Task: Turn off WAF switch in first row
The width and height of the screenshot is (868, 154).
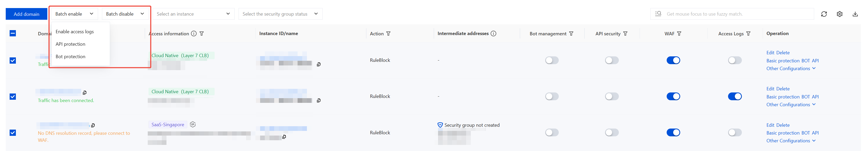Action: pos(673,61)
